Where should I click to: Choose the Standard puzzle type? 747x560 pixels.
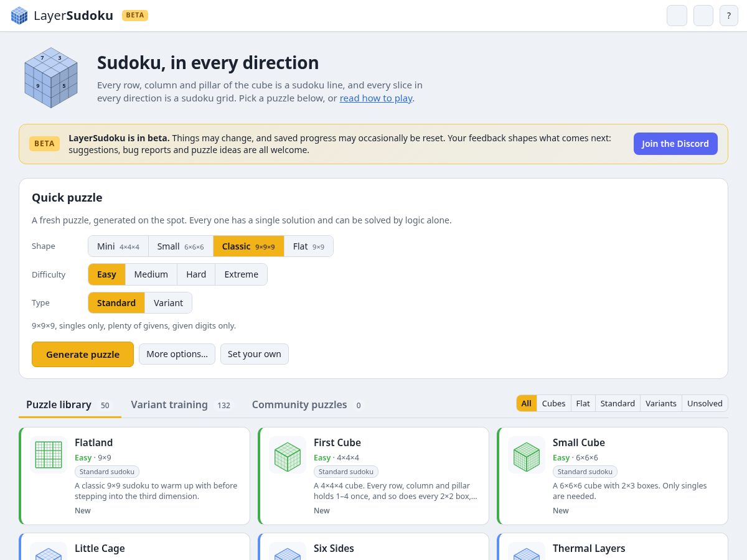[116, 303]
